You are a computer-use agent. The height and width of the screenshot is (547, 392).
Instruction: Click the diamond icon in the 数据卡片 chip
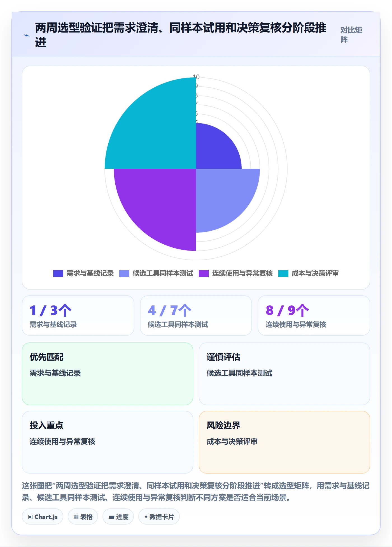click(146, 517)
